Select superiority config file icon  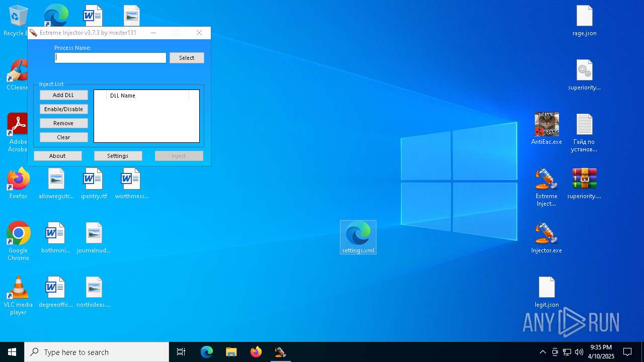coord(585,75)
